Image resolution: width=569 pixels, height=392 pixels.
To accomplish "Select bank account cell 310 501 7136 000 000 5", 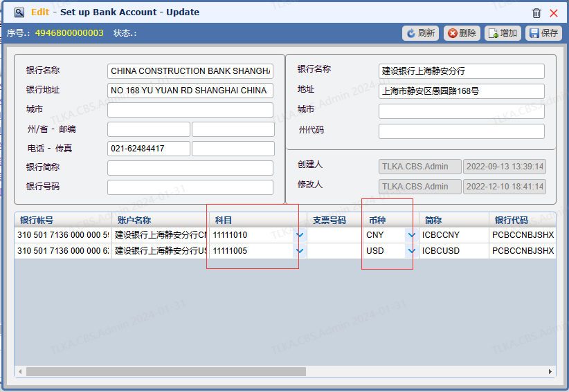I will (63, 235).
